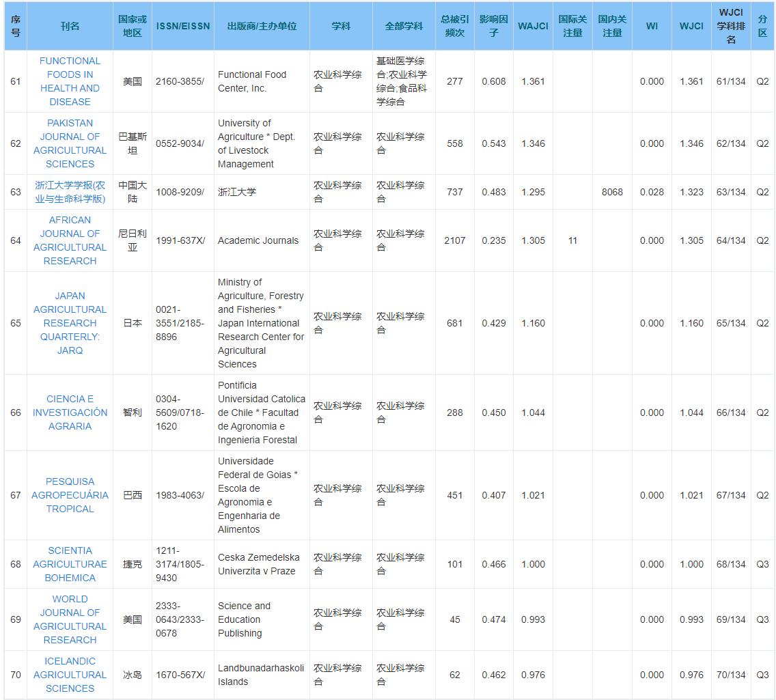Click the WAJCI column header
776x700 pixels.
(533, 26)
